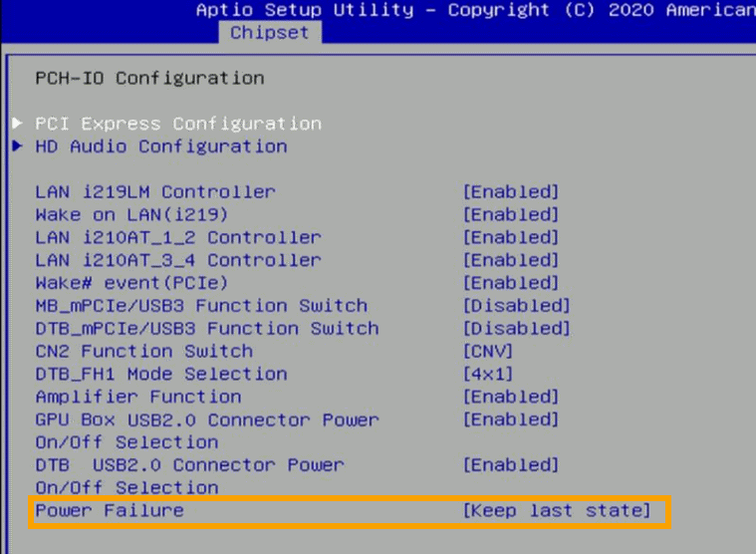Click the arrow beside PCI Express Configuration
Viewport: 756px width, 554px height.
[18, 124]
